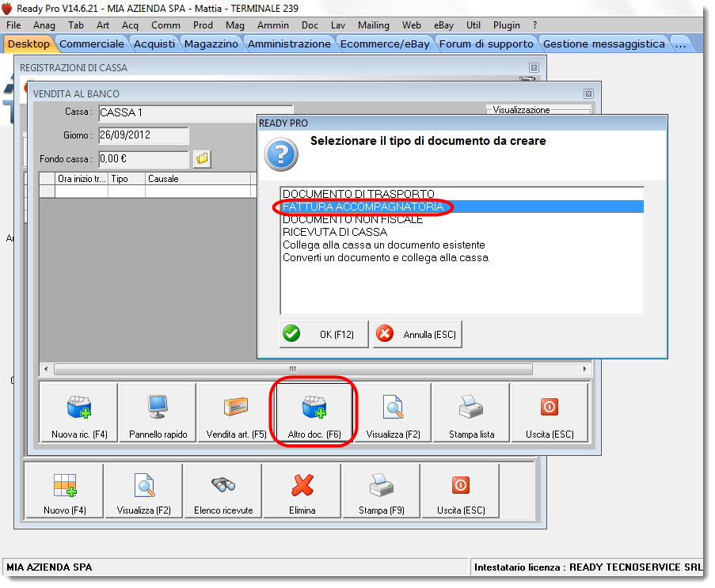The image size is (715, 588).
Task: Switch to Gestione messaggistica tab
Action: click(603, 44)
